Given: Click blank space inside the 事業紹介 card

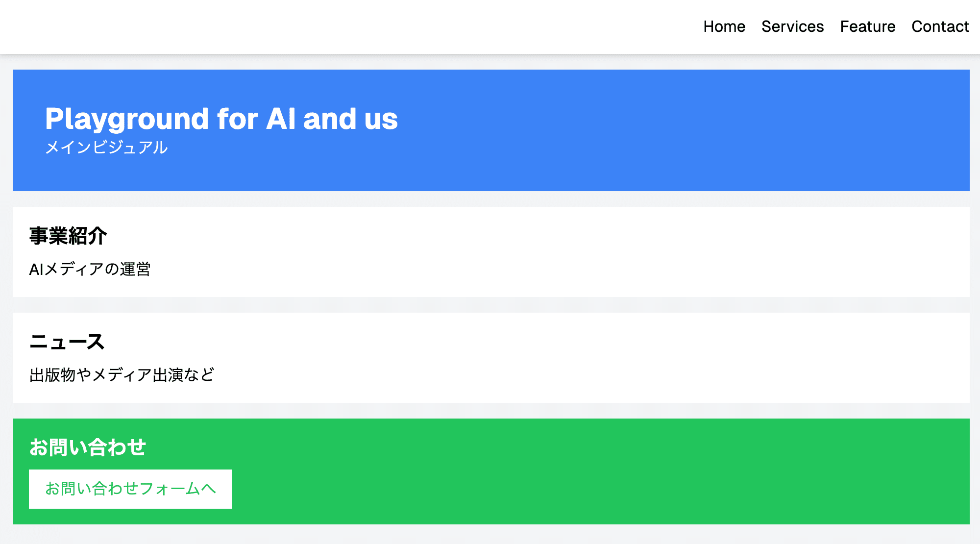Looking at the screenshot, I should pyautogui.click(x=588, y=252).
